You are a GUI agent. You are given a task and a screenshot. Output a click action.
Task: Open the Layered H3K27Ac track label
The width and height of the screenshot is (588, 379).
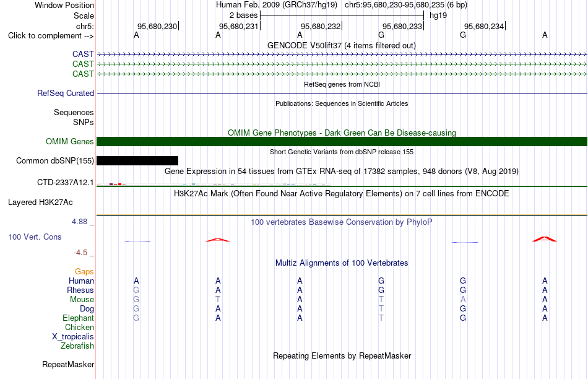pos(40,203)
